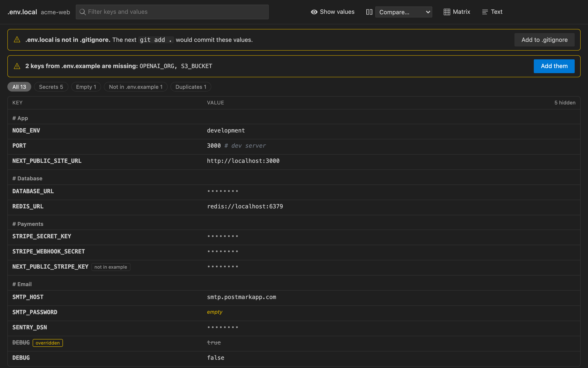588x368 pixels.
Task: Click the masked NEXT_PUBLIC_STRIPE_KEY value
Action: (x=223, y=267)
